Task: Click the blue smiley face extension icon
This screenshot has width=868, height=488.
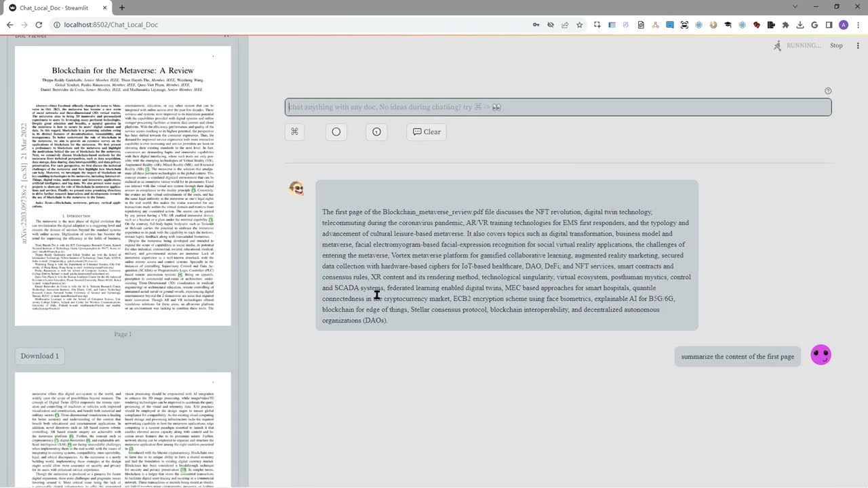Action: click(670, 25)
